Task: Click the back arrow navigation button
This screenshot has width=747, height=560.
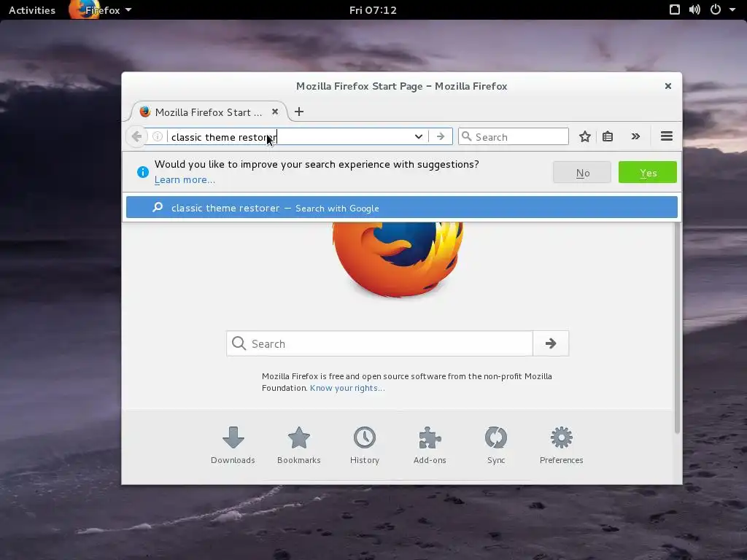Action: click(136, 136)
